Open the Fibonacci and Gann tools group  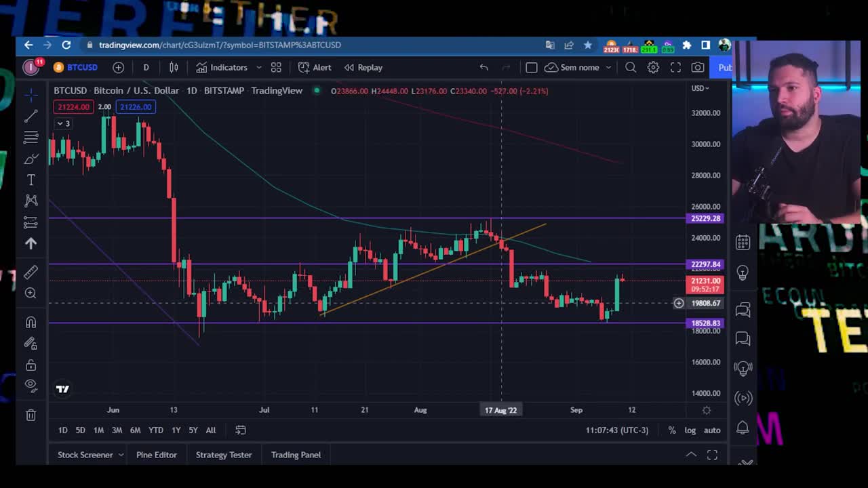click(31, 138)
